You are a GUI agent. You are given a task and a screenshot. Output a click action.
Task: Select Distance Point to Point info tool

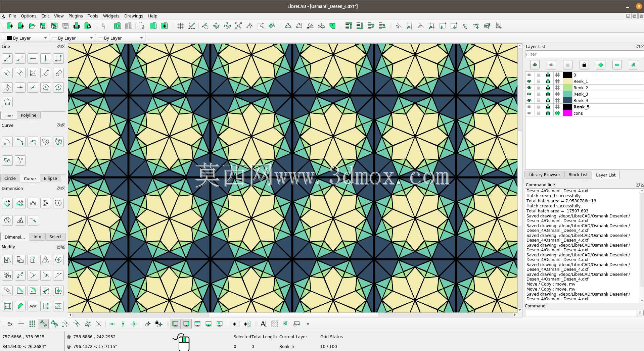coord(288,26)
